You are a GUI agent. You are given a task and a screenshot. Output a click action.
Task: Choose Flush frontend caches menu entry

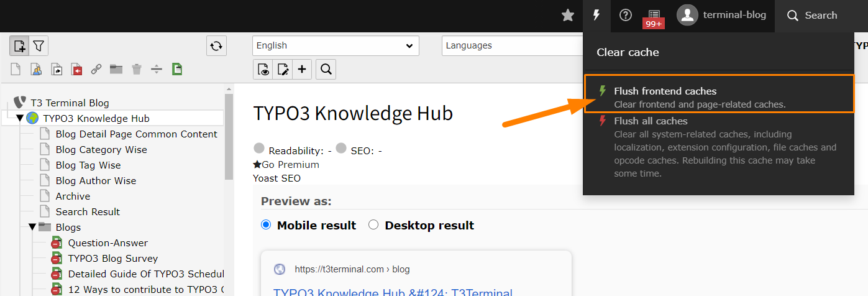point(719,98)
